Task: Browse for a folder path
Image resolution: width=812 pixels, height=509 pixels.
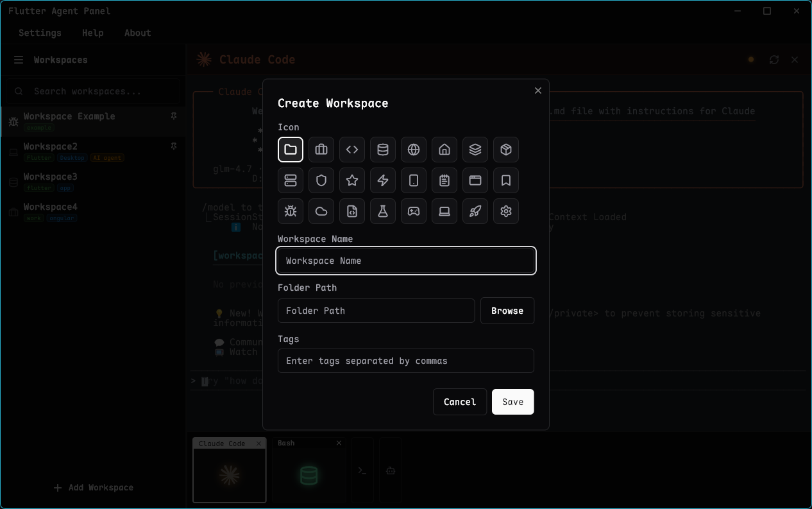Action: click(x=507, y=311)
